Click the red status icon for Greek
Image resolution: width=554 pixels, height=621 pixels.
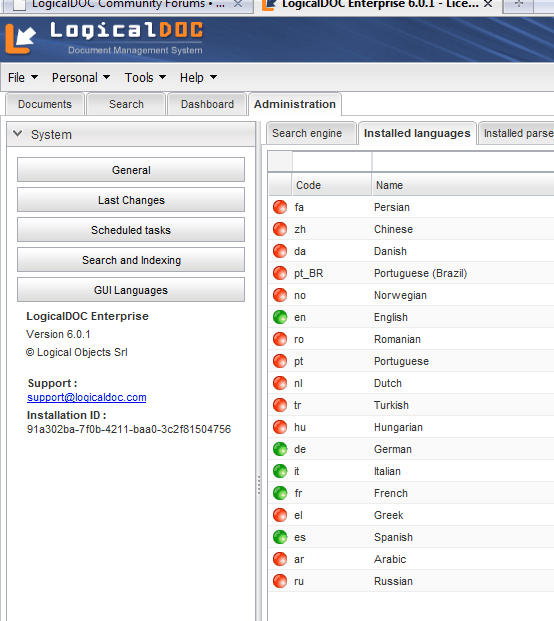pyautogui.click(x=280, y=515)
